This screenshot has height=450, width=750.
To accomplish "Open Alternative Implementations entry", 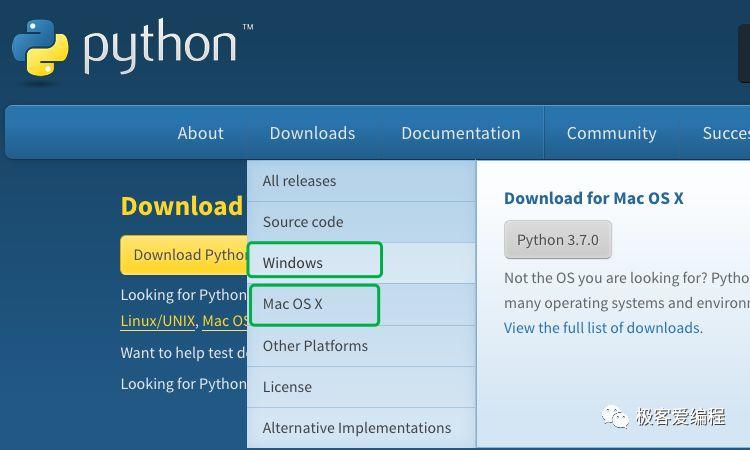I will click(x=362, y=428).
